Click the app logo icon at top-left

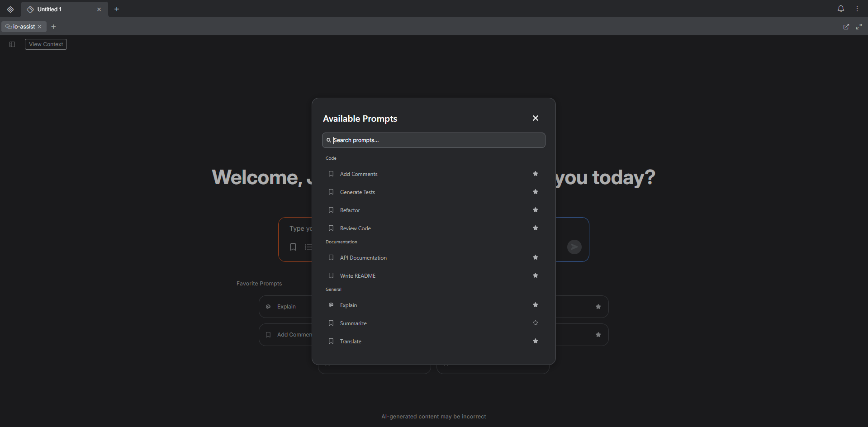pos(10,9)
